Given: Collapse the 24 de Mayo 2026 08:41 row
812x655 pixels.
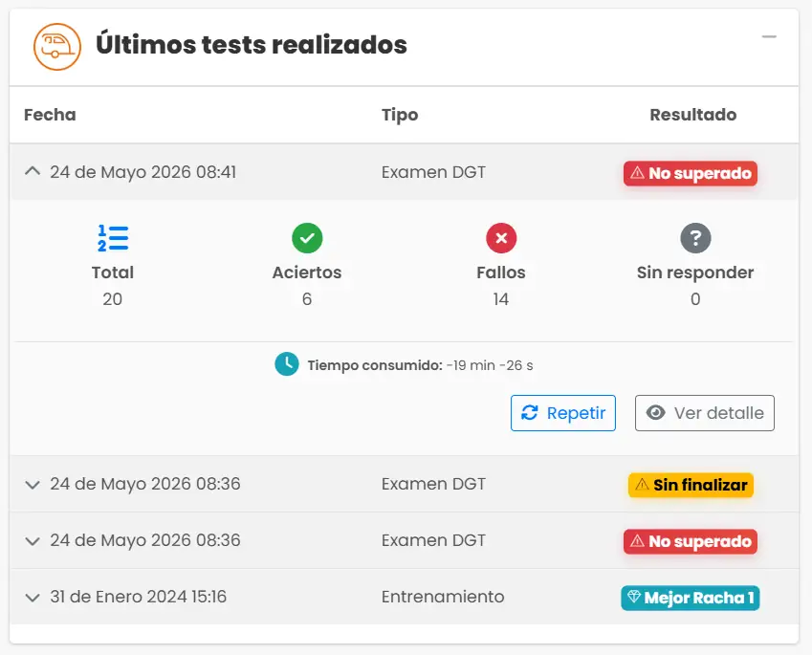Looking at the screenshot, I should (33, 171).
